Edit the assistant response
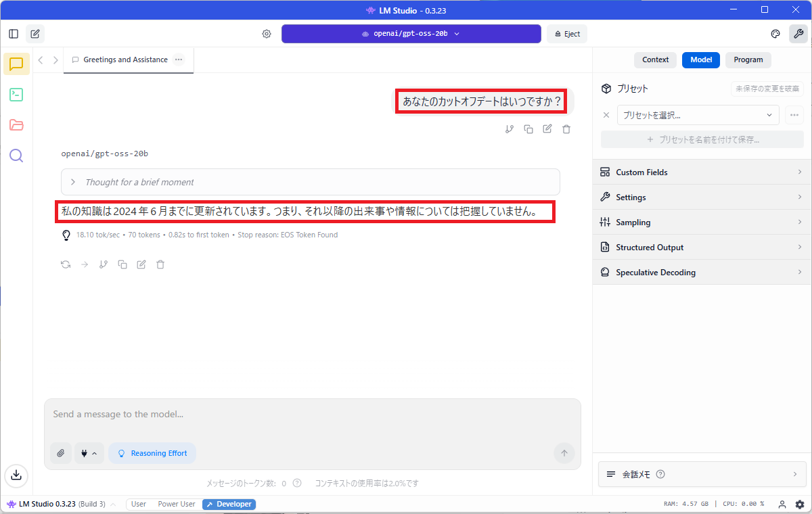Viewport: 812px width, 514px height. tap(141, 264)
